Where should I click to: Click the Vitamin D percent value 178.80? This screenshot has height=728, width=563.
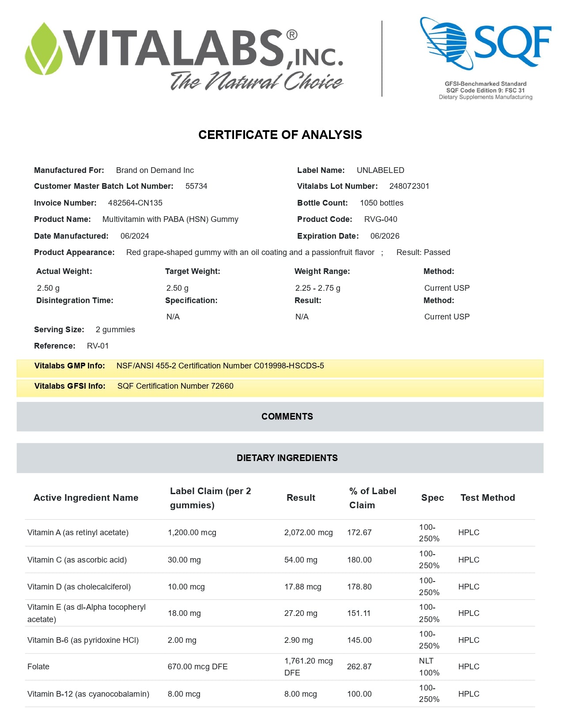pos(359,587)
